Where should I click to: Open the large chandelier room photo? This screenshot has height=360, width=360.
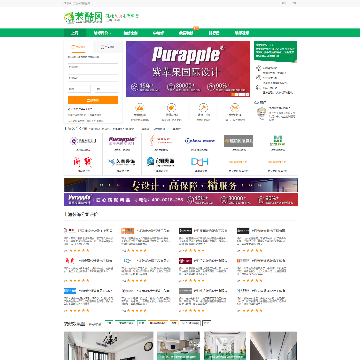109,346
